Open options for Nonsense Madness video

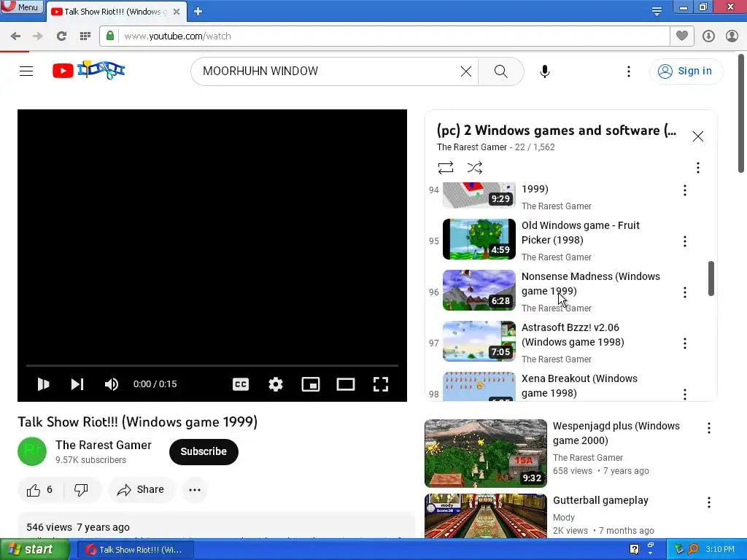pyautogui.click(x=684, y=292)
